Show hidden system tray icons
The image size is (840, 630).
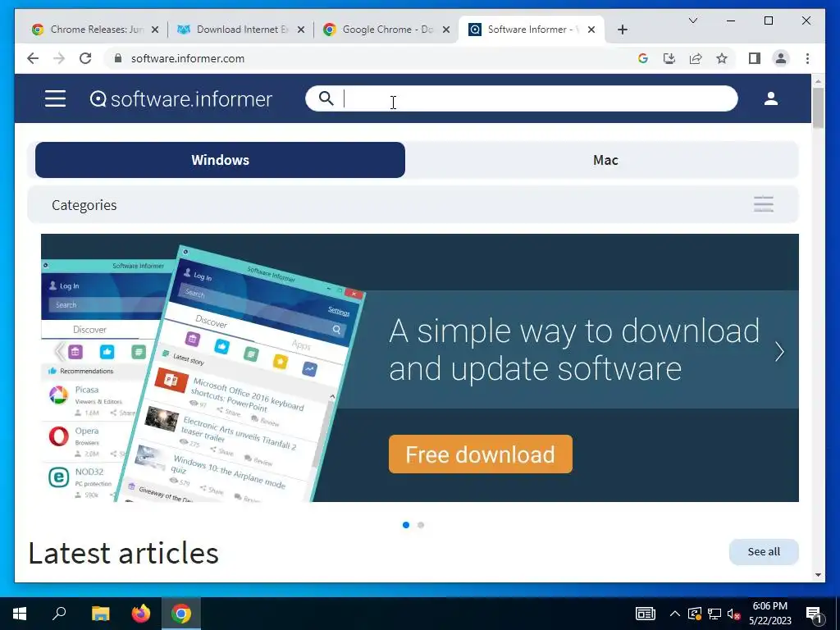(675, 614)
